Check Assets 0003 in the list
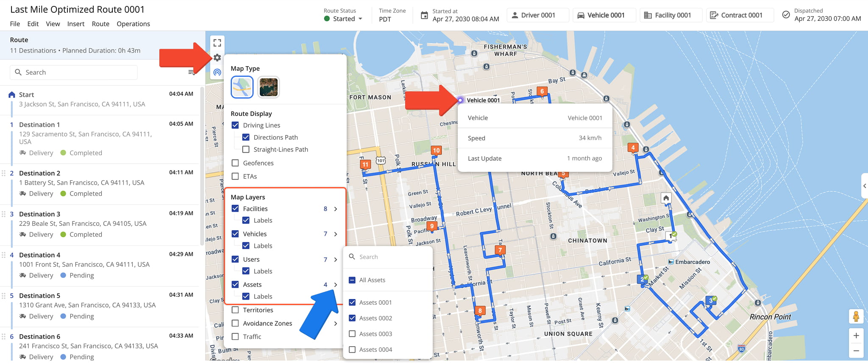868x364 pixels. click(352, 334)
